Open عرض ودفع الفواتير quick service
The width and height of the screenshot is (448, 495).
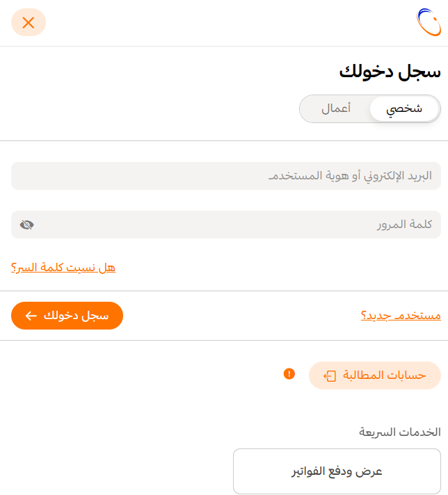pos(337,471)
